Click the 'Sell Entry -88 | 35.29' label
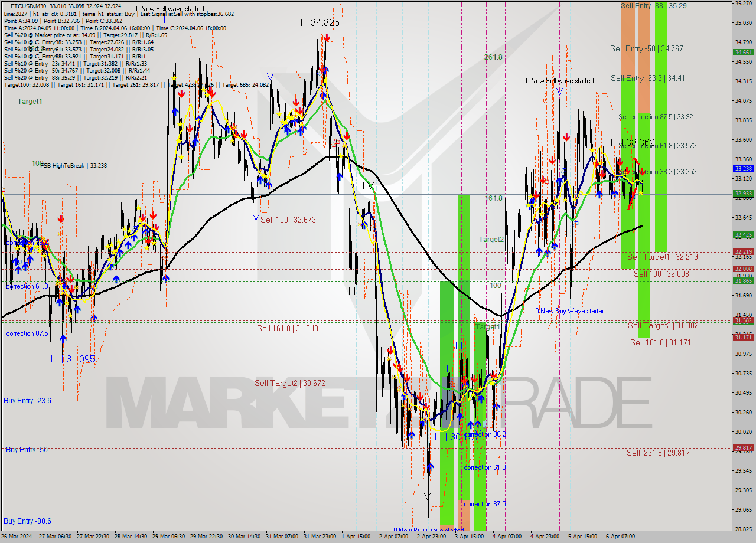The image size is (756, 543). tap(653, 5)
